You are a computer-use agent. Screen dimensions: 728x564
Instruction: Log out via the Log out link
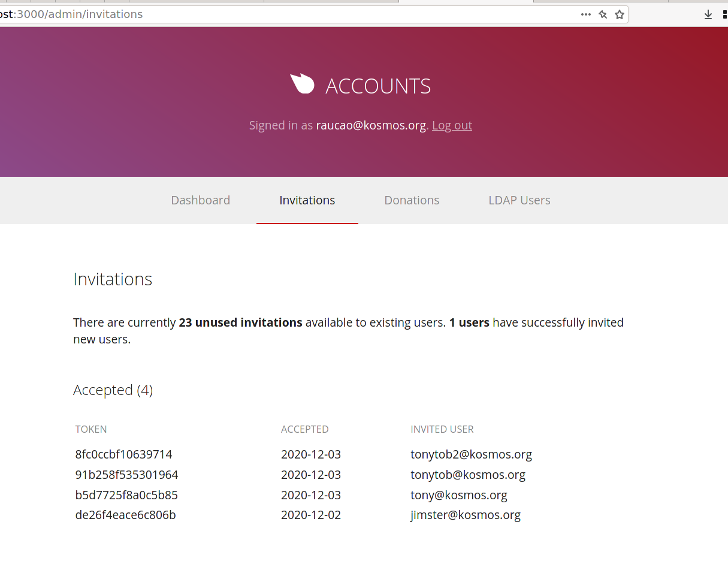tap(452, 125)
